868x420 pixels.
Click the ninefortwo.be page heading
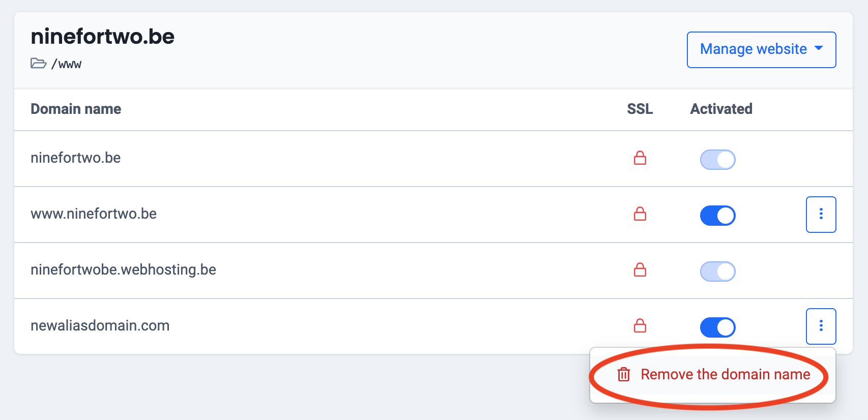102,37
